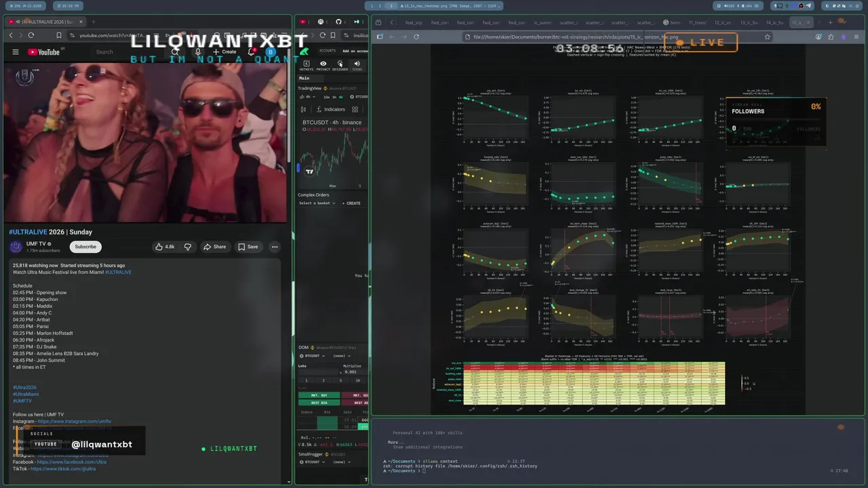Open a new tab in image browser

[x=831, y=22]
